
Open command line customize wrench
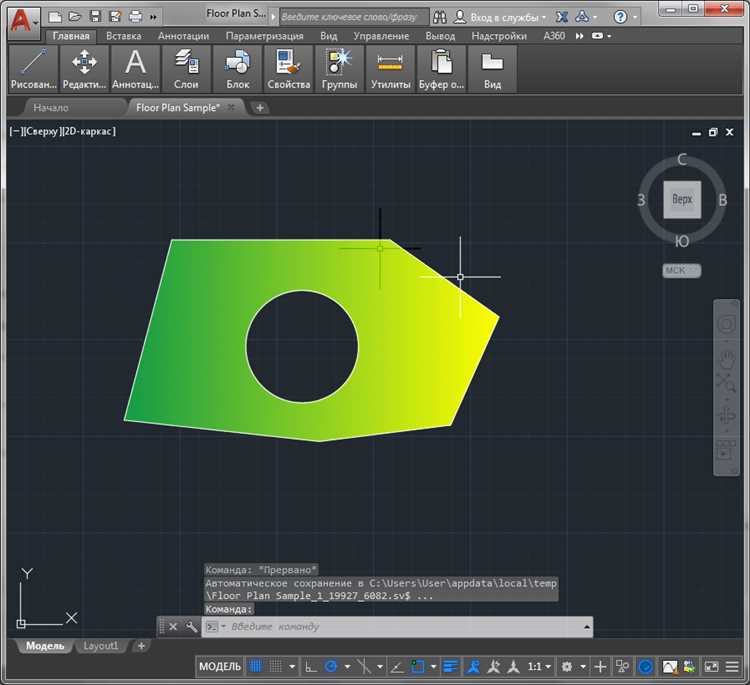tap(191, 627)
